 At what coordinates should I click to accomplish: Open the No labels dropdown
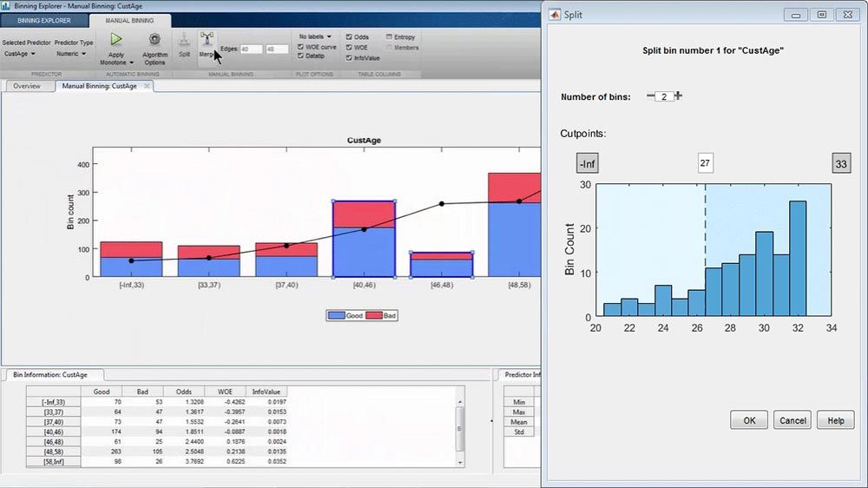315,36
